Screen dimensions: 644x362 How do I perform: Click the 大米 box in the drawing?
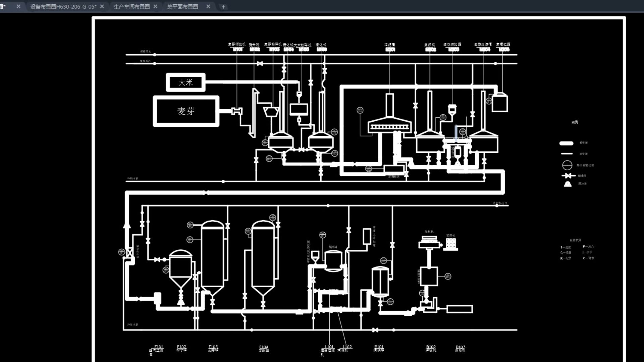[185, 82]
